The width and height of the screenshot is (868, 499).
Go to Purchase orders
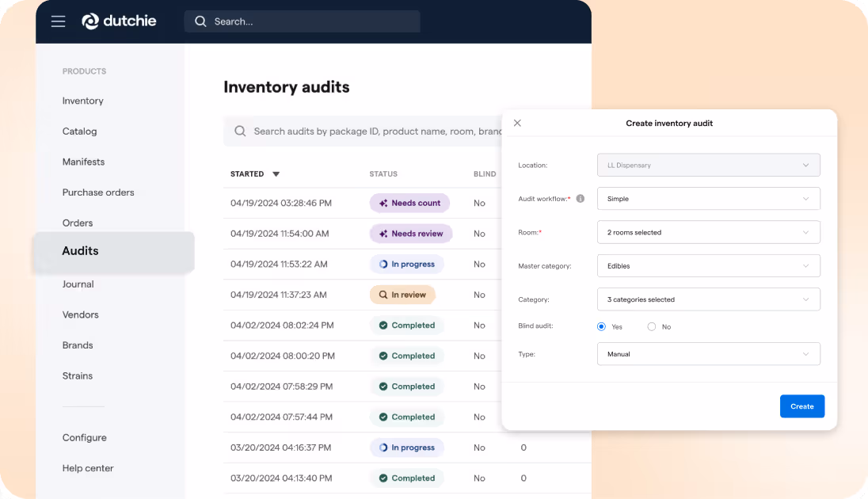pyautogui.click(x=98, y=192)
